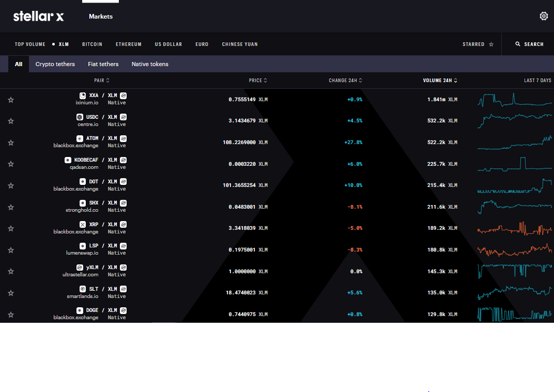Open settings gear icon
This screenshot has height=392, width=554.
coord(544,16)
